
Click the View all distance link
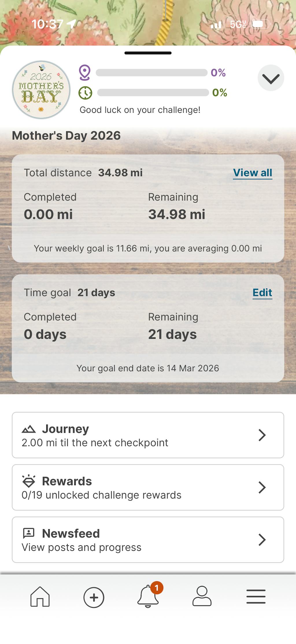tap(252, 173)
